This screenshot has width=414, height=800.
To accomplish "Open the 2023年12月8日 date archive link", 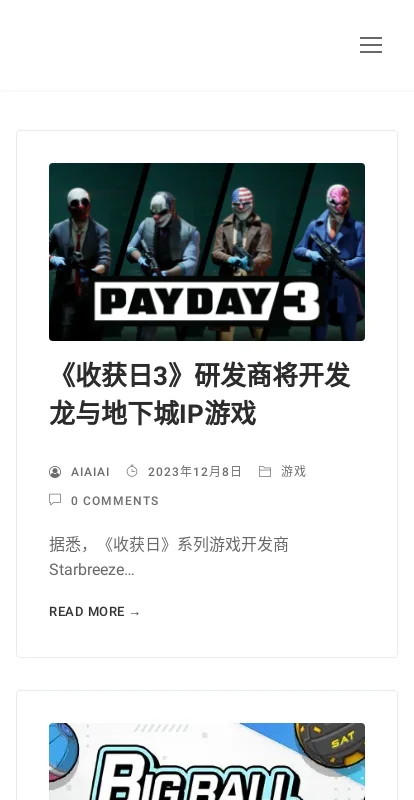I will tap(194, 471).
